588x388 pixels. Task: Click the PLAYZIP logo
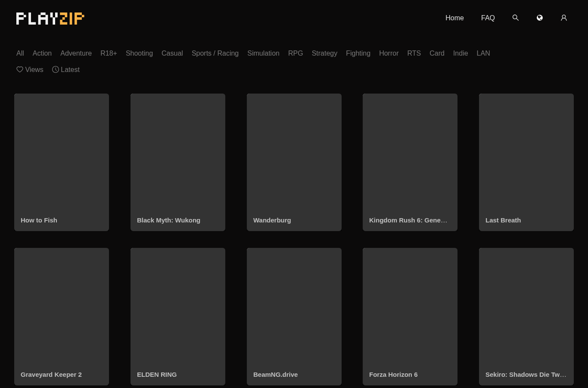[50, 19]
